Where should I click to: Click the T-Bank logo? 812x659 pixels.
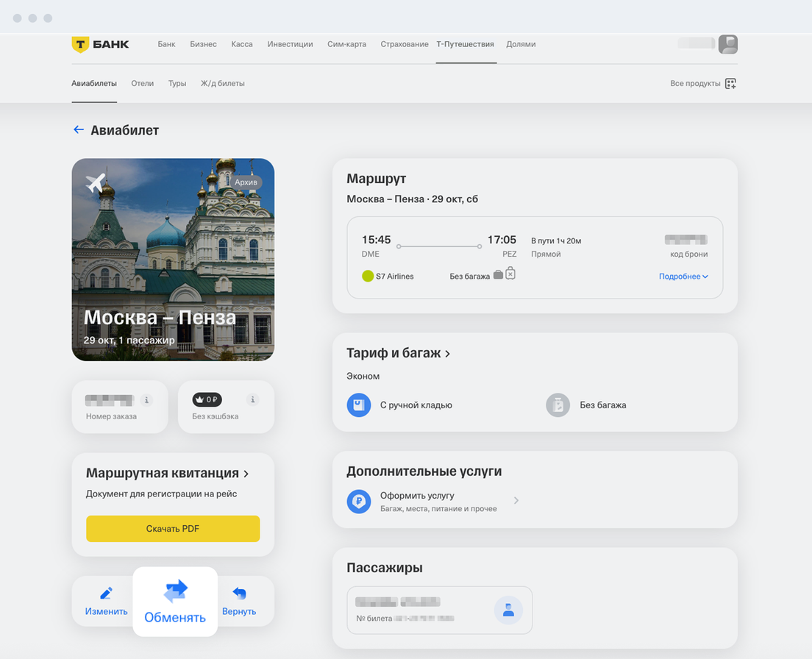pyautogui.click(x=100, y=44)
